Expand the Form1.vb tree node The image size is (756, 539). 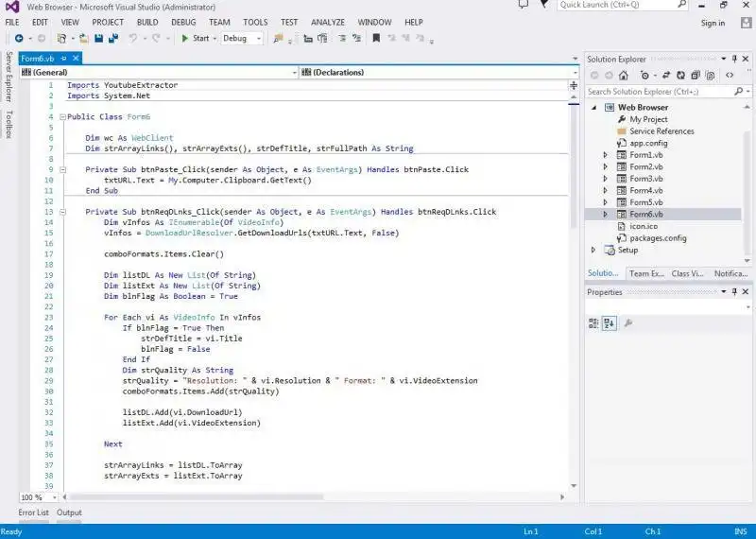point(606,155)
